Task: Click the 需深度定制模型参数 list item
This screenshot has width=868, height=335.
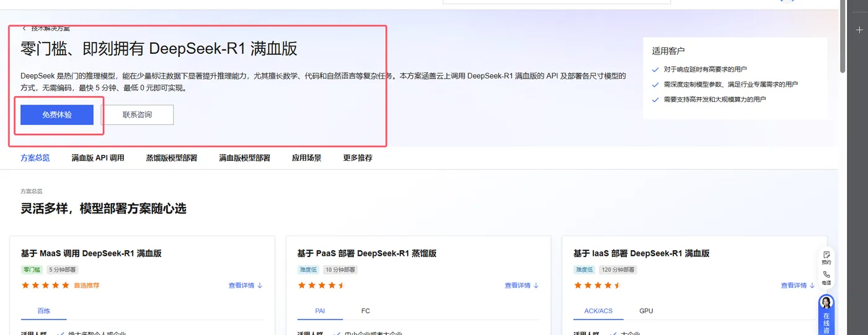Action: pyautogui.click(x=730, y=84)
